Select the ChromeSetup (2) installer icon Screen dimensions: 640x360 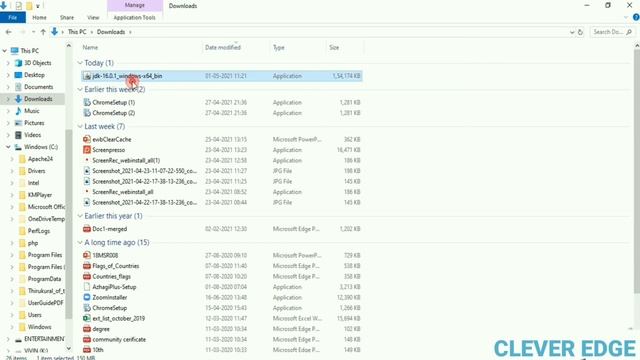[87, 113]
